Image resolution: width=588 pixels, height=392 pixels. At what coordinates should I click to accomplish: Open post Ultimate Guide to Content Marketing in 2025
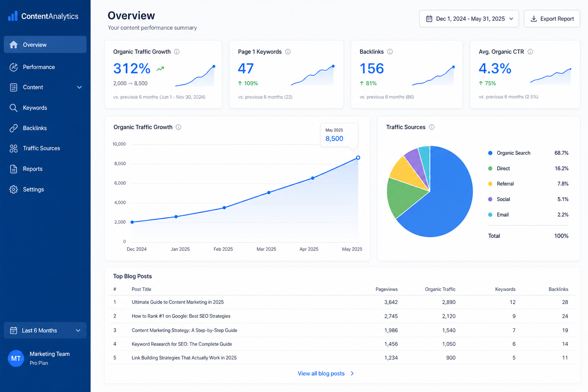(178, 302)
